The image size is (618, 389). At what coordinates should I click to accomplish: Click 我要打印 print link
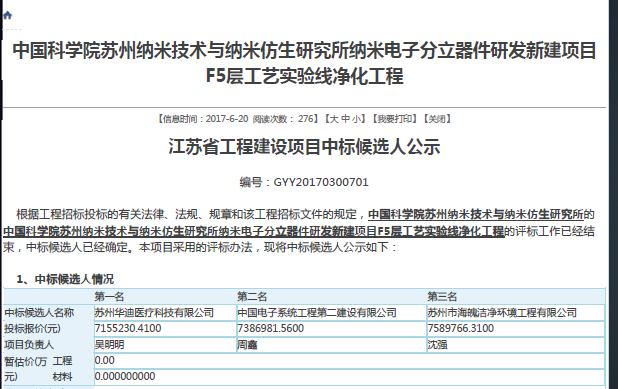coord(395,119)
